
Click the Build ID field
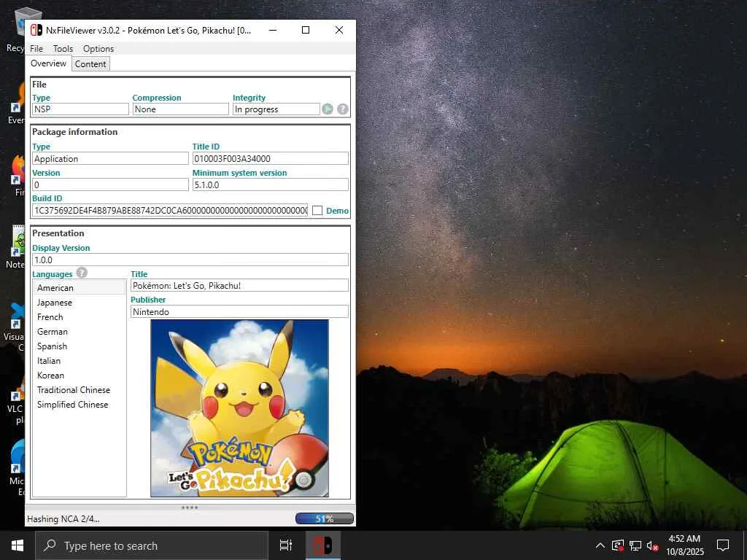coord(171,211)
